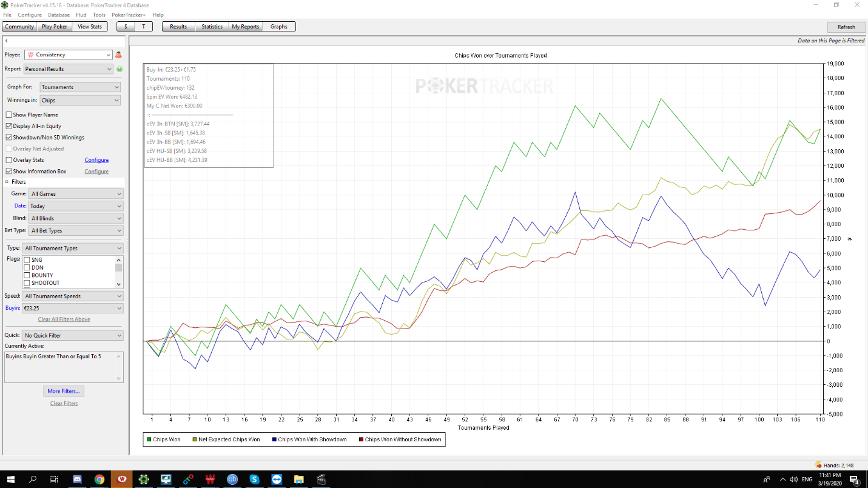Click the green poker chip taskbar icon
The image size is (868, 488).
point(143,479)
